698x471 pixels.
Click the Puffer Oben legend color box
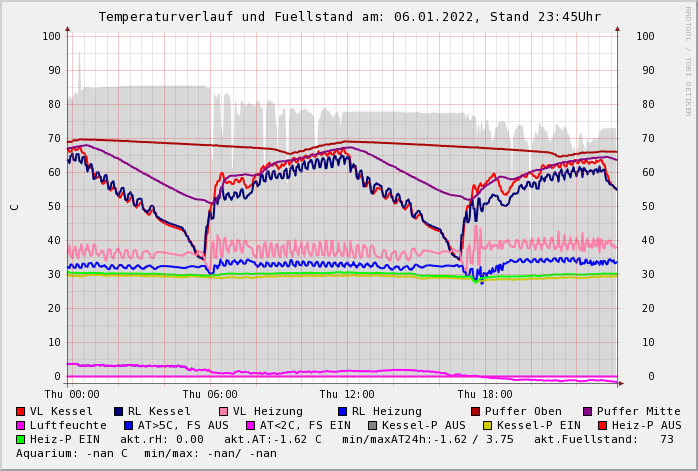point(476,411)
